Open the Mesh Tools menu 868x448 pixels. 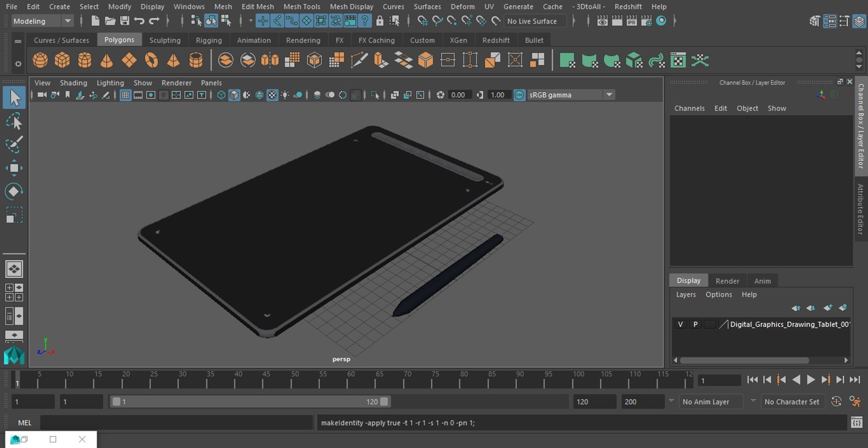coord(302,6)
